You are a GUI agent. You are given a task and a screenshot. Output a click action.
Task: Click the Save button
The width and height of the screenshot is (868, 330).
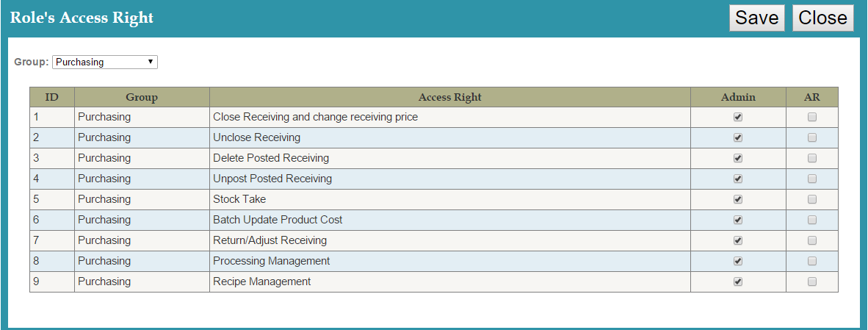point(756,18)
